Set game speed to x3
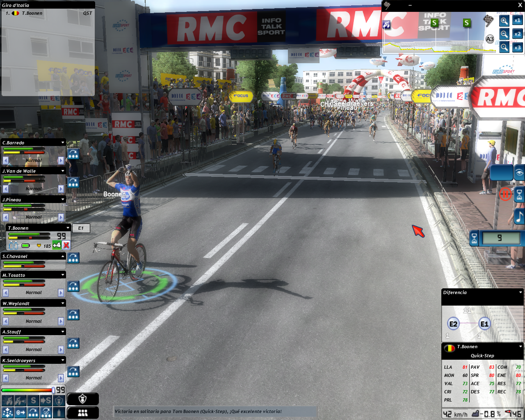Image resolution: width=525 pixels, height=420 pixels. (518, 48)
